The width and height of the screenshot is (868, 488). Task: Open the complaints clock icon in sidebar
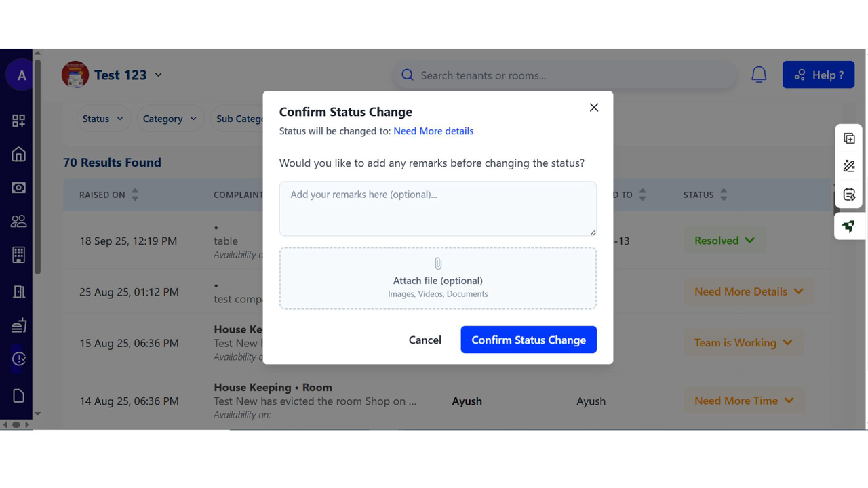(19, 359)
